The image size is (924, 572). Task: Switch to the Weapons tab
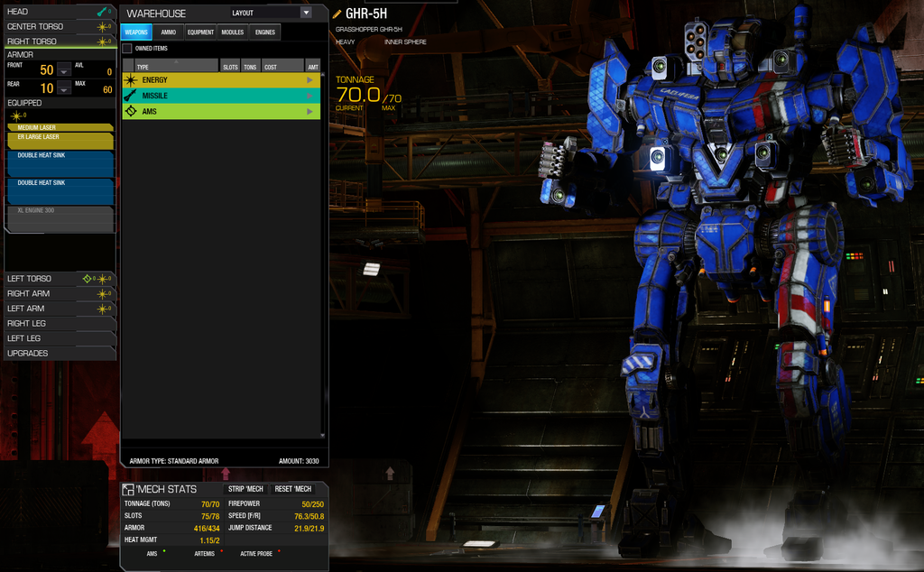tap(136, 32)
